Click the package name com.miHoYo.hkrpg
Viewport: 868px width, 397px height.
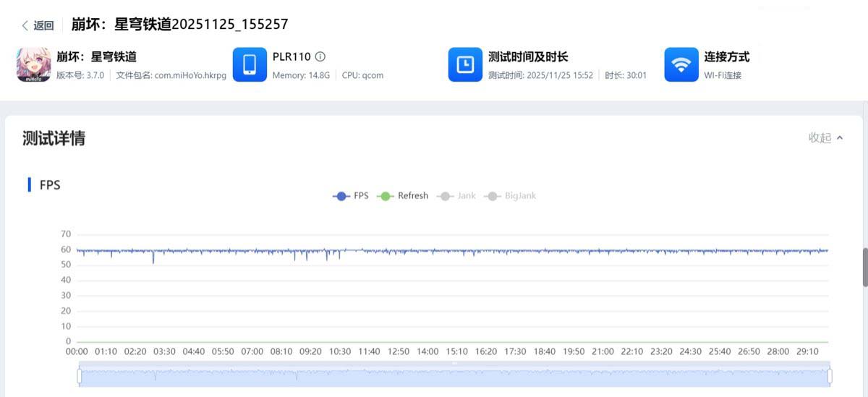(x=190, y=75)
